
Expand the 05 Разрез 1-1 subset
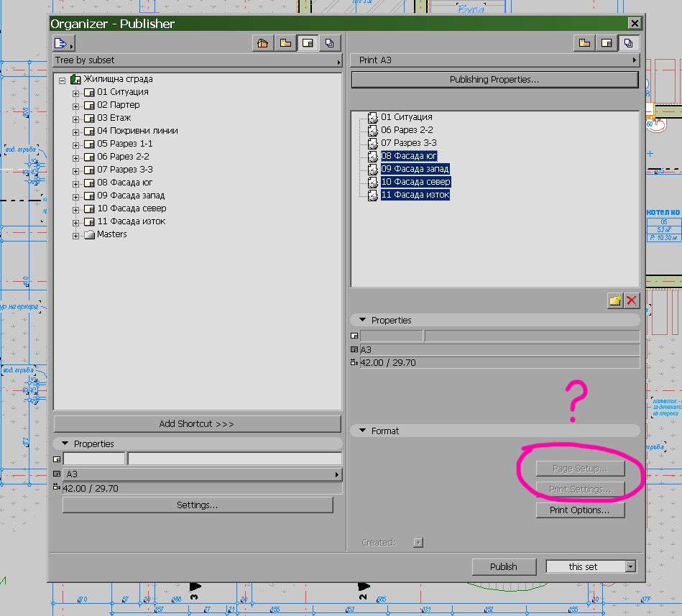point(75,145)
